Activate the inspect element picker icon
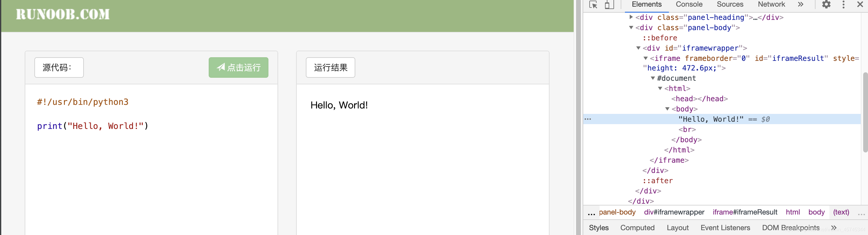The image size is (868, 235). pos(593,5)
